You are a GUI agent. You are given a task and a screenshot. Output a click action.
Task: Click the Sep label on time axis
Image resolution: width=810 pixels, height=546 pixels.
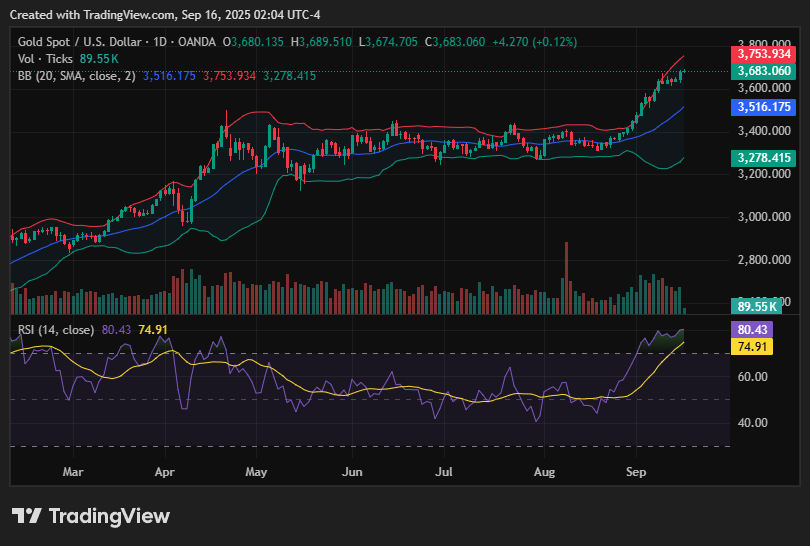point(636,472)
